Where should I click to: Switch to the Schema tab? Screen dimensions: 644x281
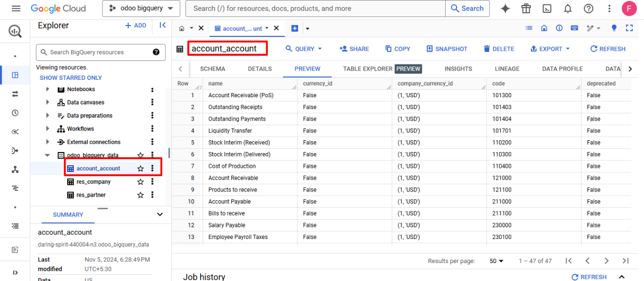pos(212,69)
